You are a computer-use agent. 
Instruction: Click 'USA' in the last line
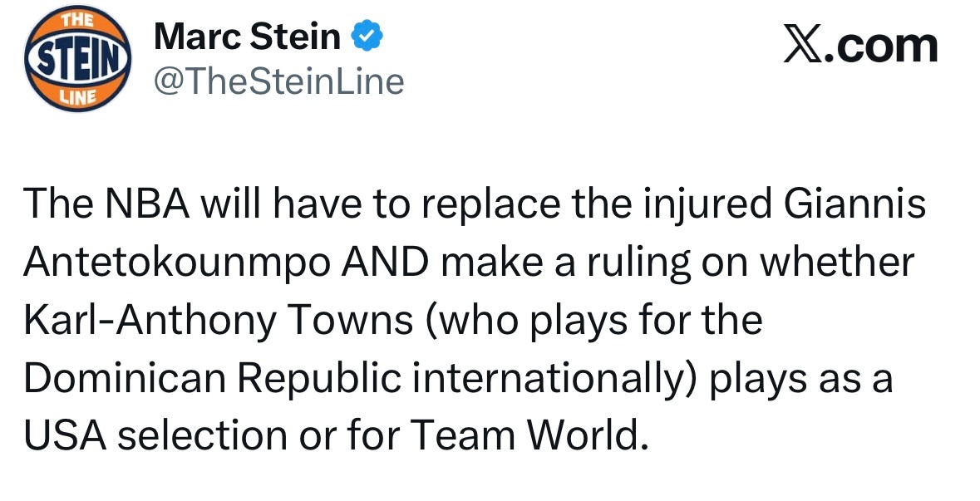tap(65, 435)
